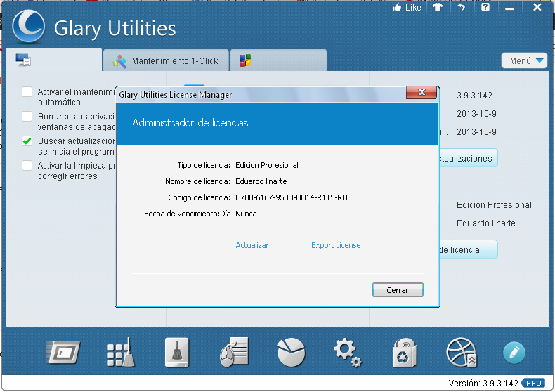Open the help question mark icon
The image size is (555, 392).
[485, 7]
